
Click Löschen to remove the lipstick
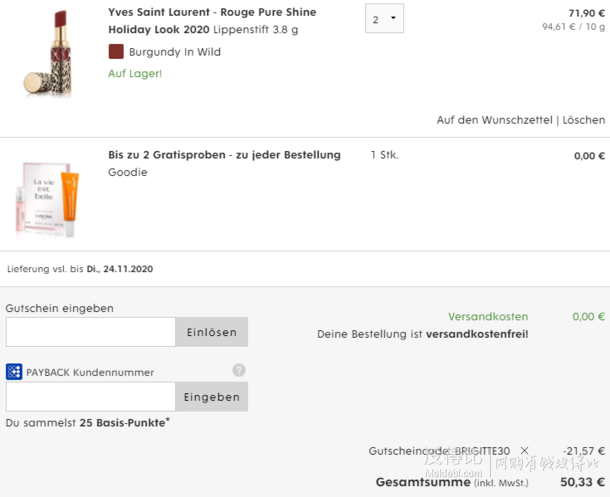pyautogui.click(x=583, y=120)
